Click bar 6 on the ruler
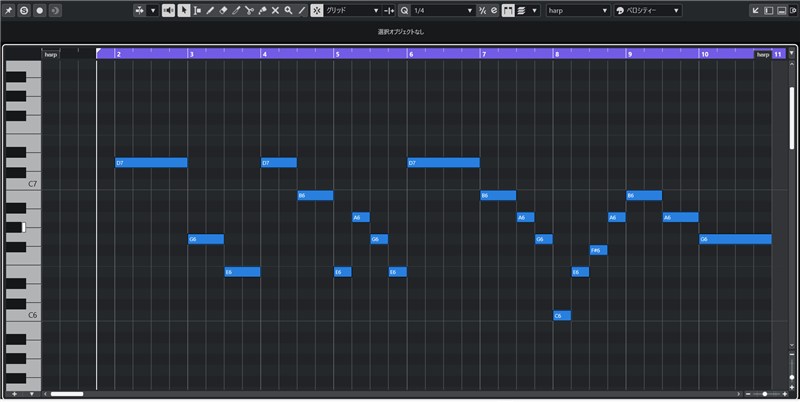800x402 pixels. coord(411,54)
